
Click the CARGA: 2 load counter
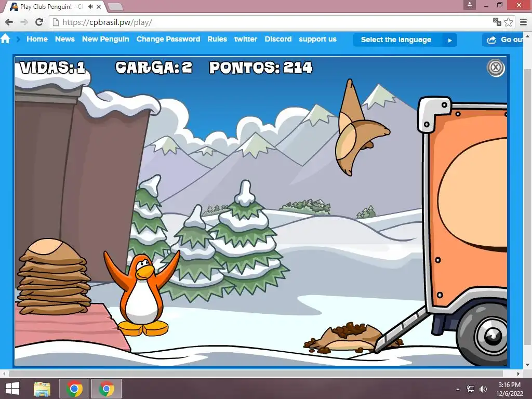(154, 68)
